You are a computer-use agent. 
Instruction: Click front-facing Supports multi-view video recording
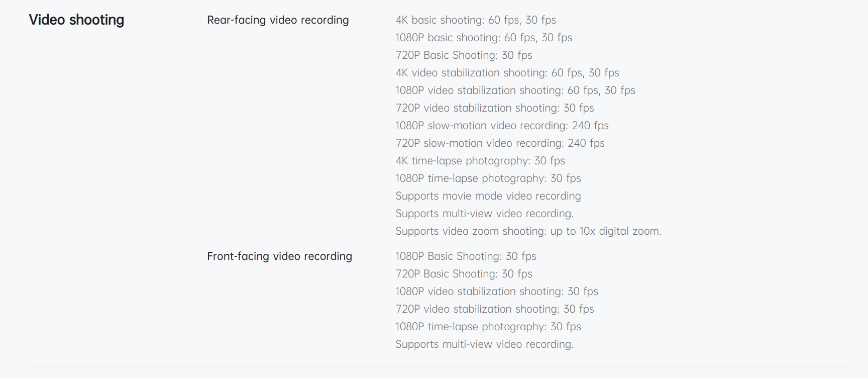coord(484,344)
